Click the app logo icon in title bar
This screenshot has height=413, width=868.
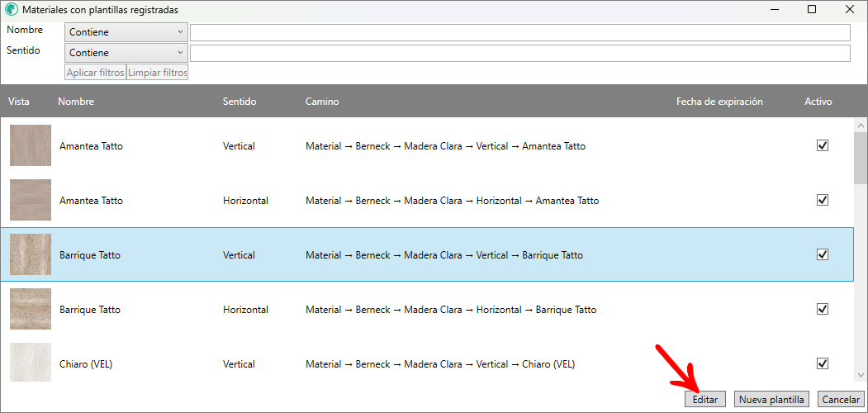coord(10,10)
